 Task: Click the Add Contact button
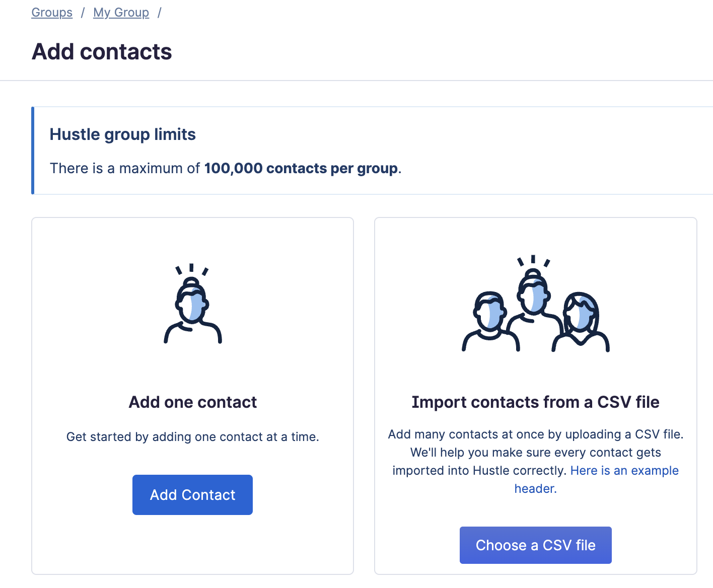[192, 495]
